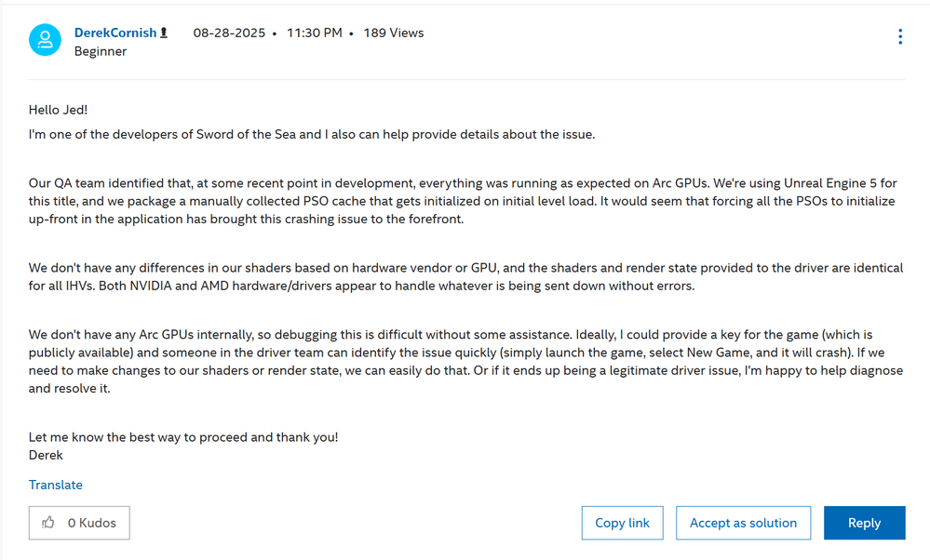The image size is (930, 560).
Task: Click the Beginner rank label
Action: point(101,51)
